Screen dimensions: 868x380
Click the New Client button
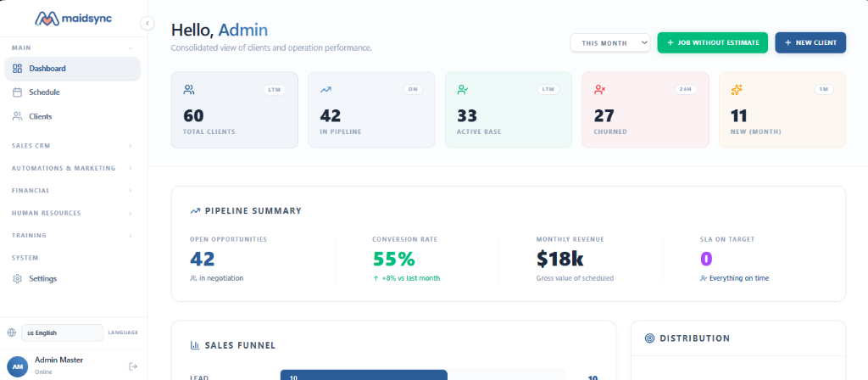[x=810, y=42]
